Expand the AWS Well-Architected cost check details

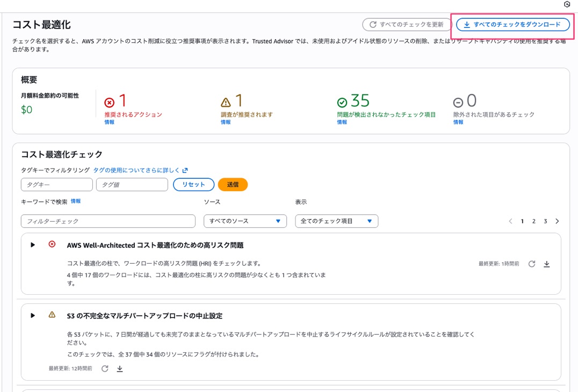33,244
